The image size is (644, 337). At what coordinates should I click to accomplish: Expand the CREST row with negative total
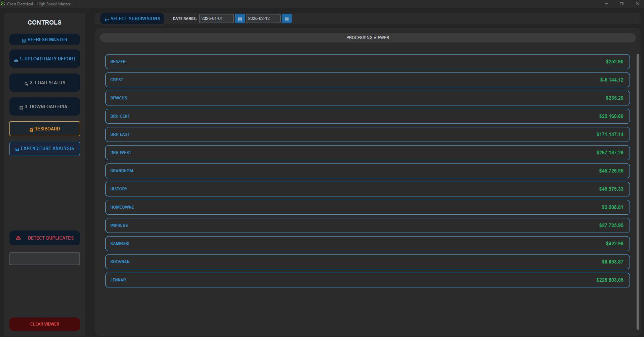pyautogui.click(x=367, y=80)
